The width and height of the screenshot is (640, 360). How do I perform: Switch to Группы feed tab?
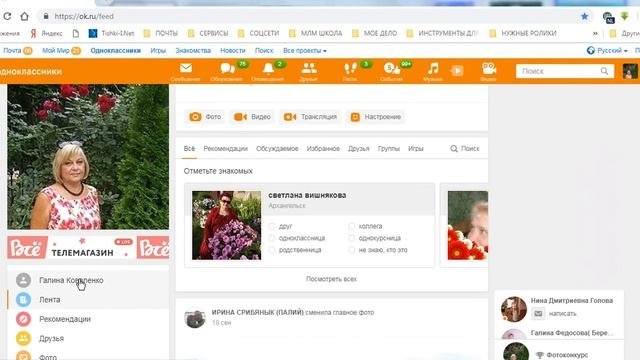(389, 149)
